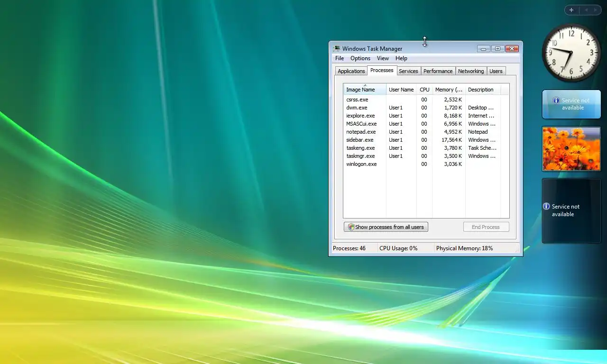The width and height of the screenshot is (607, 364).
Task: Click the dark Service not available gadget
Action: 571,211
